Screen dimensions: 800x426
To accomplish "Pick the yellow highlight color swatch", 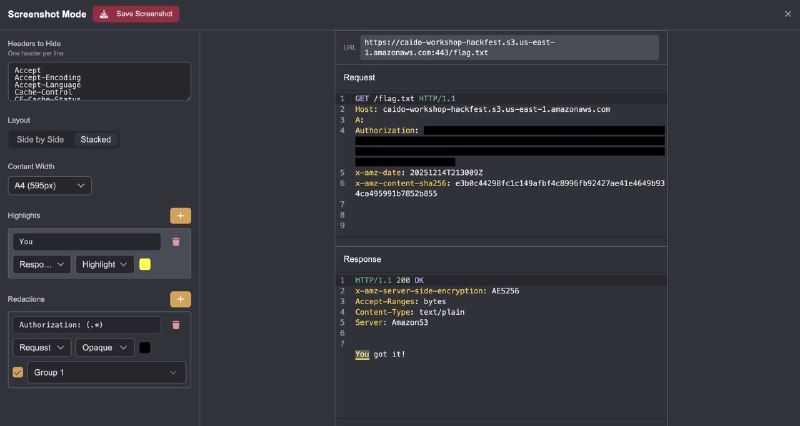I will pos(145,264).
